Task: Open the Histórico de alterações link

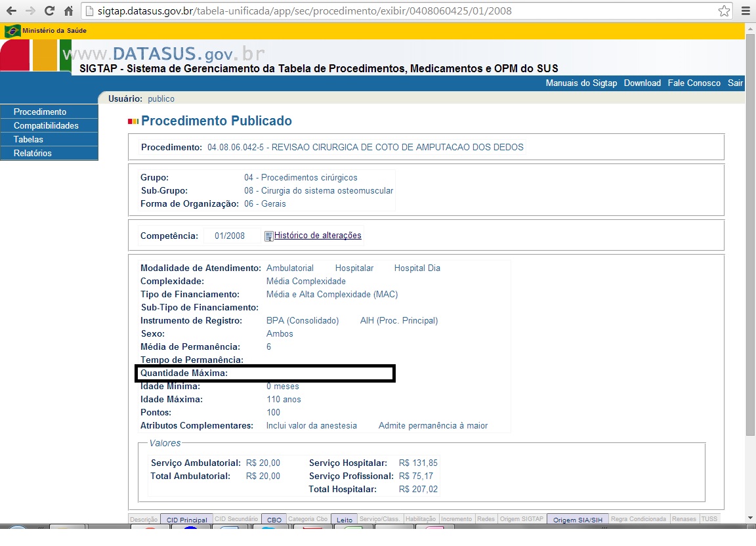Action: (x=318, y=236)
